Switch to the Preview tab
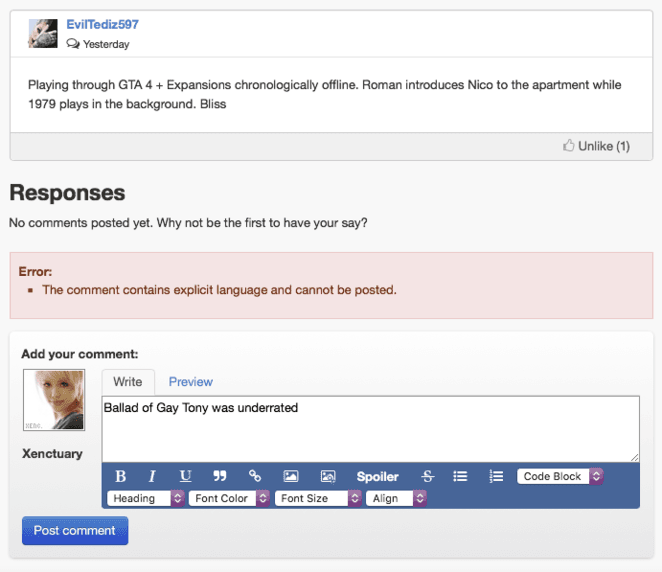This screenshot has width=662, height=572. pyautogui.click(x=190, y=382)
